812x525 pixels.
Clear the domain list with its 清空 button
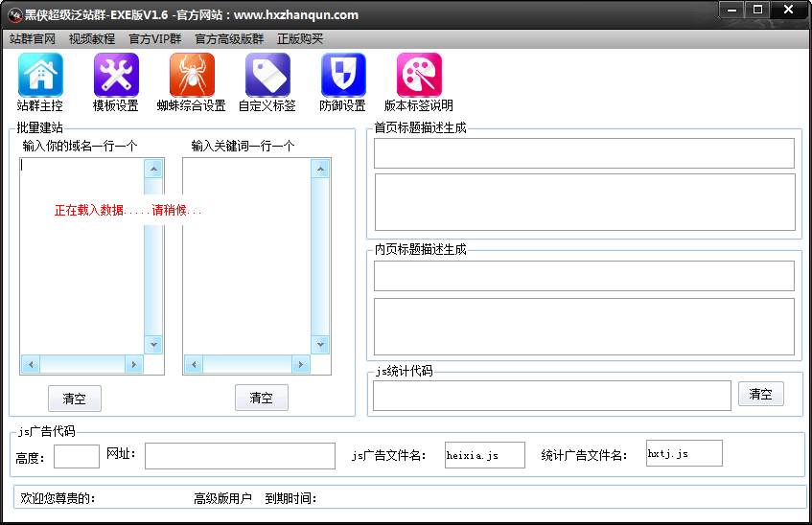point(75,399)
